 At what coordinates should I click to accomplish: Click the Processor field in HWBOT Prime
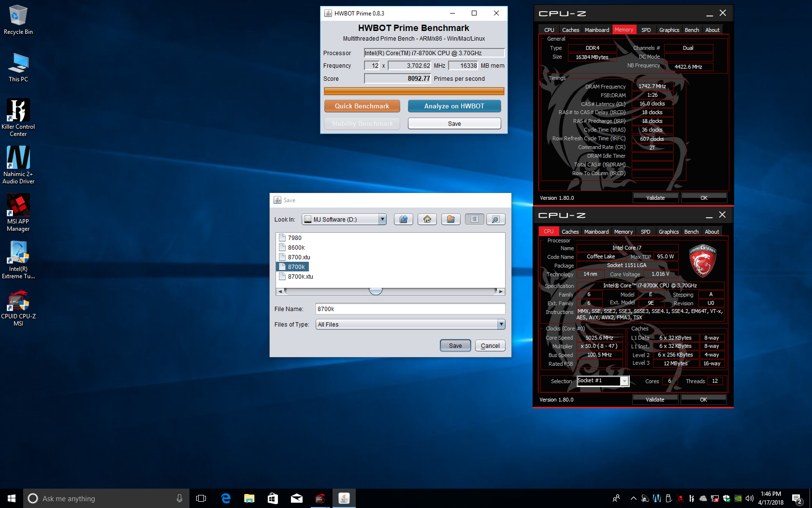[434, 53]
